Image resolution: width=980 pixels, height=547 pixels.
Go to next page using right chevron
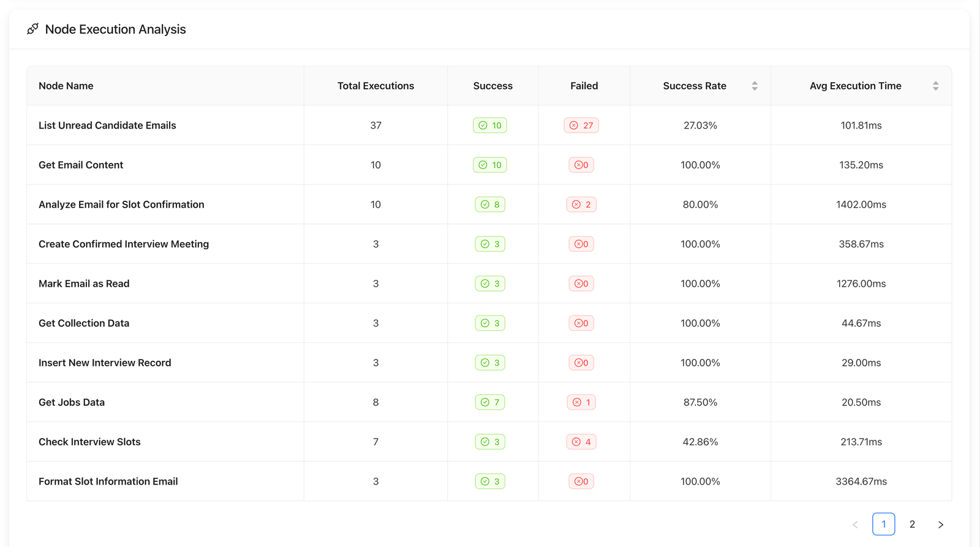[x=941, y=524]
